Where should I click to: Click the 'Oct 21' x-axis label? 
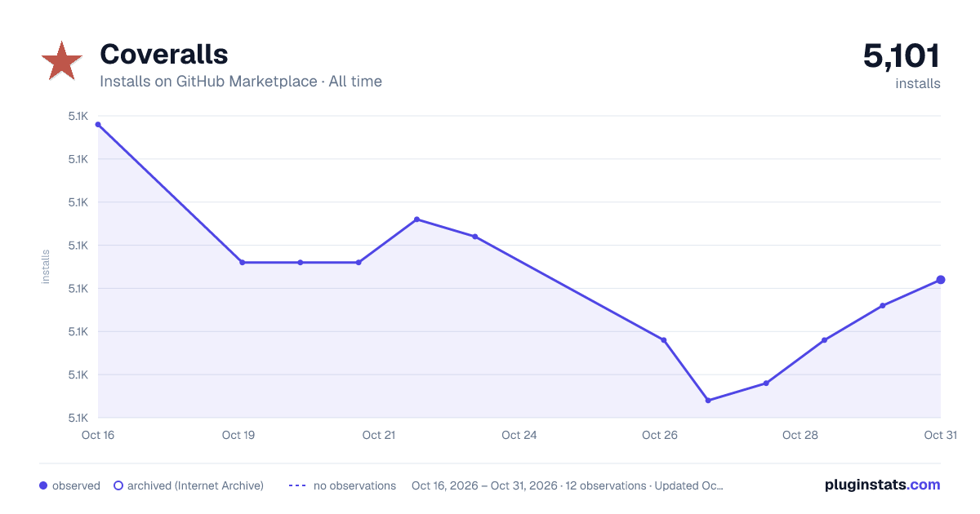(x=379, y=435)
